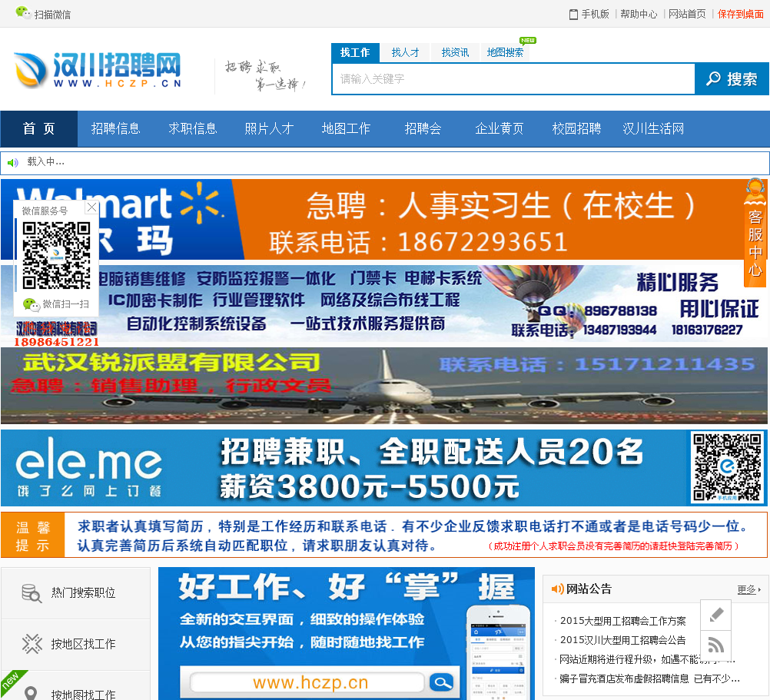The height and width of the screenshot is (700, 770).
Task: Open 热门搜索职位 sidebar entry
Action: [75, 593]
